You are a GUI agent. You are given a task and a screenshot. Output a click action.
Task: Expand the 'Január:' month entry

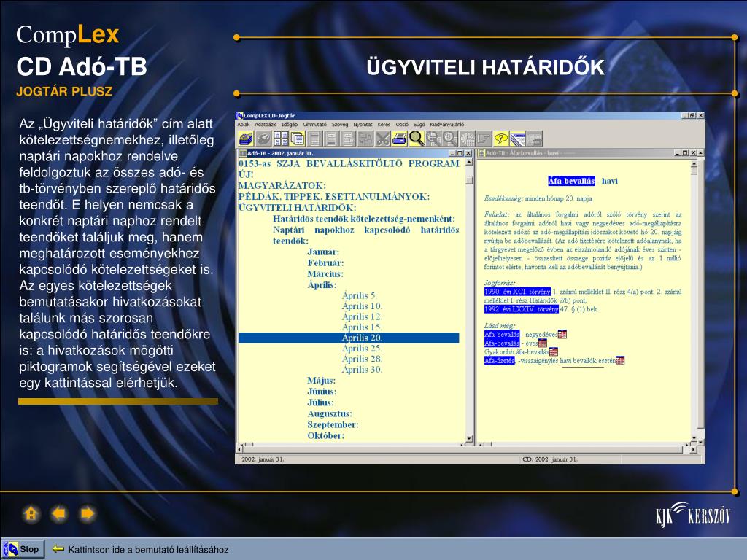(x=323, y=252)
